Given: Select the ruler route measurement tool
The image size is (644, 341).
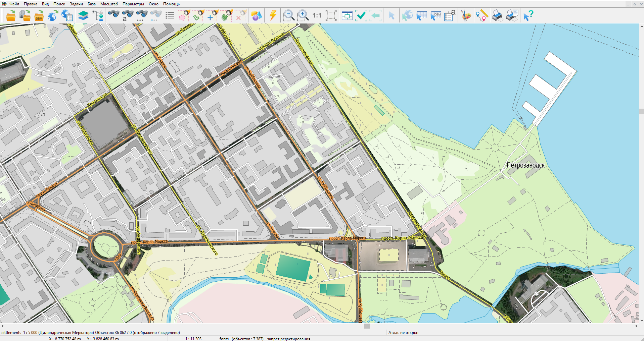Looking at the screenshot, I should [482, 15].
